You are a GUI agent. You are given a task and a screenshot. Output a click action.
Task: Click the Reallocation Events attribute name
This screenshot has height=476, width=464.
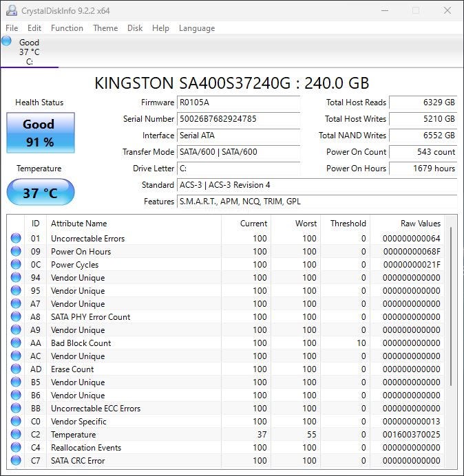click(x=86, y=447)
